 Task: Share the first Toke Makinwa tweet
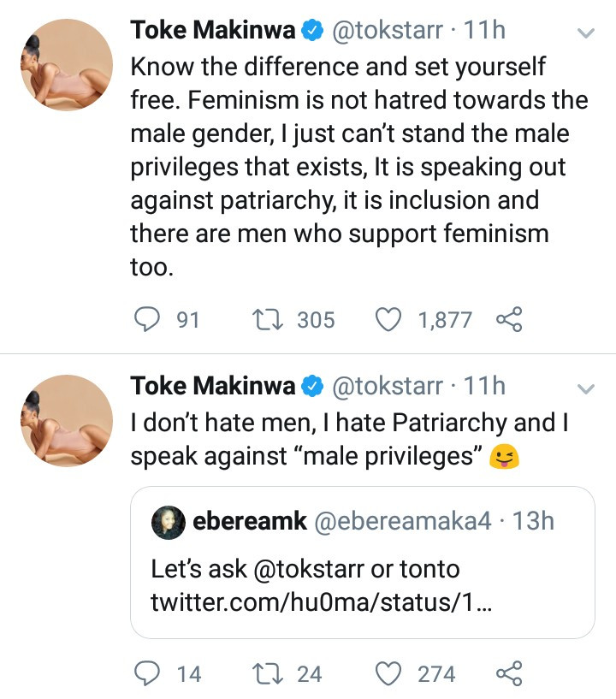508,320
